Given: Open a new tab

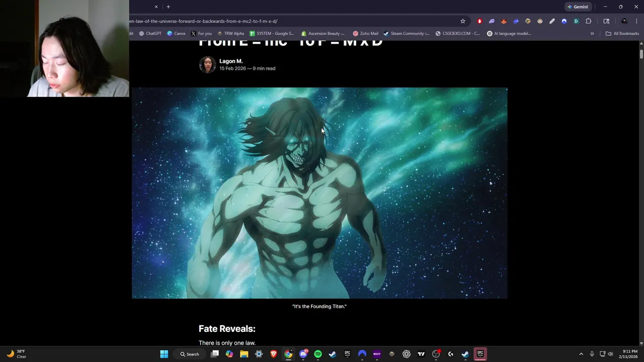Looking at the screenshot, I should (x=168, y=7).
